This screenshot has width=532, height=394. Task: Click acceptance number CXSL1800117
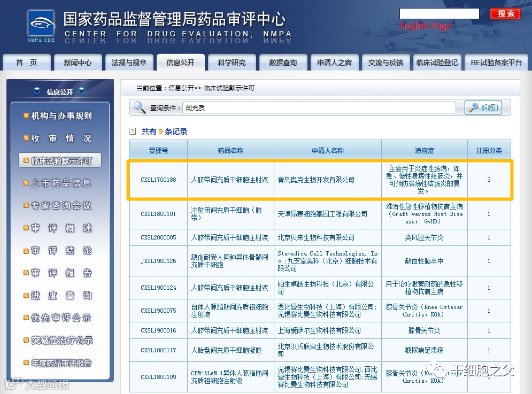point(158,350)
